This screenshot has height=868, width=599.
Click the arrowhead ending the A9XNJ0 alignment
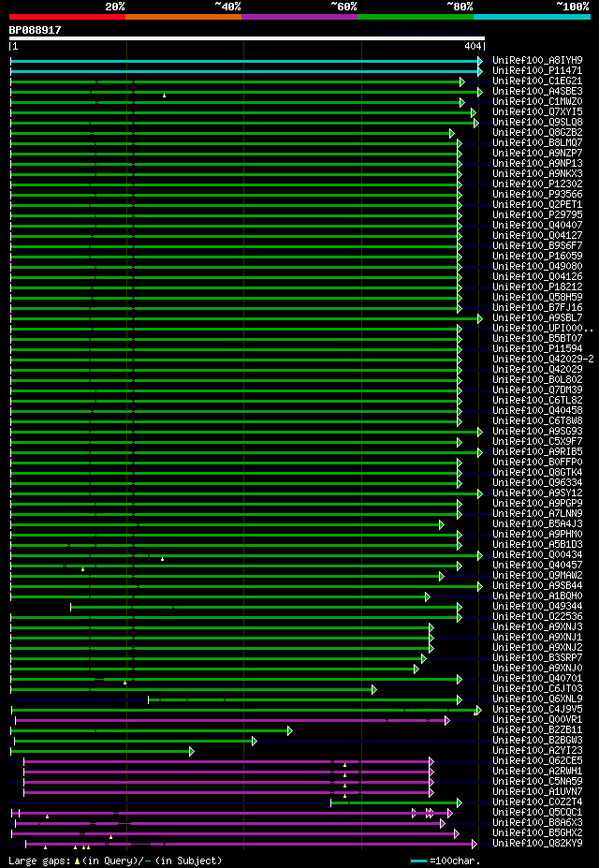416,669
